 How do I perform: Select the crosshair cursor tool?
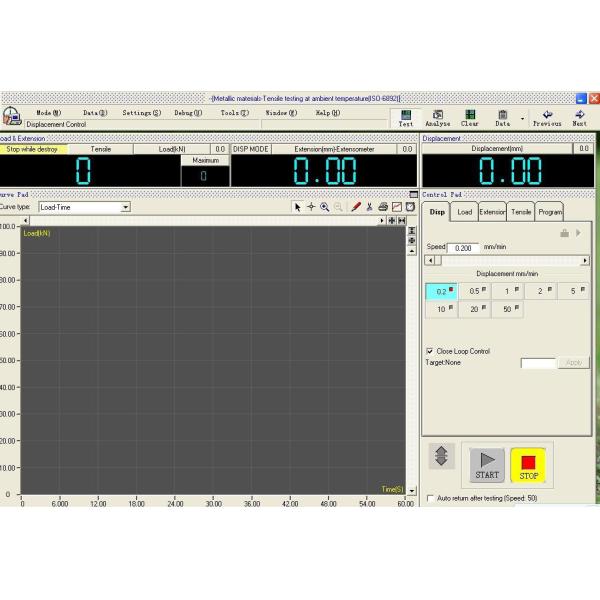(311, 207)
